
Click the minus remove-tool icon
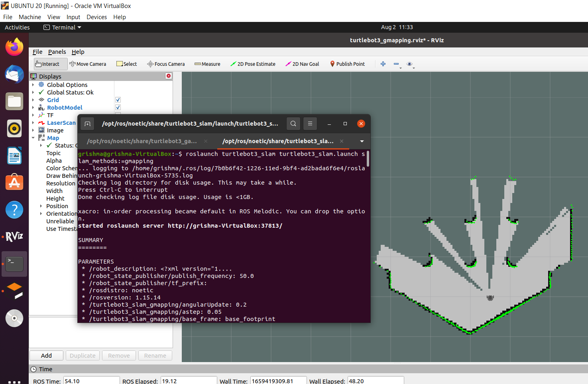click(x=396, y=64)
